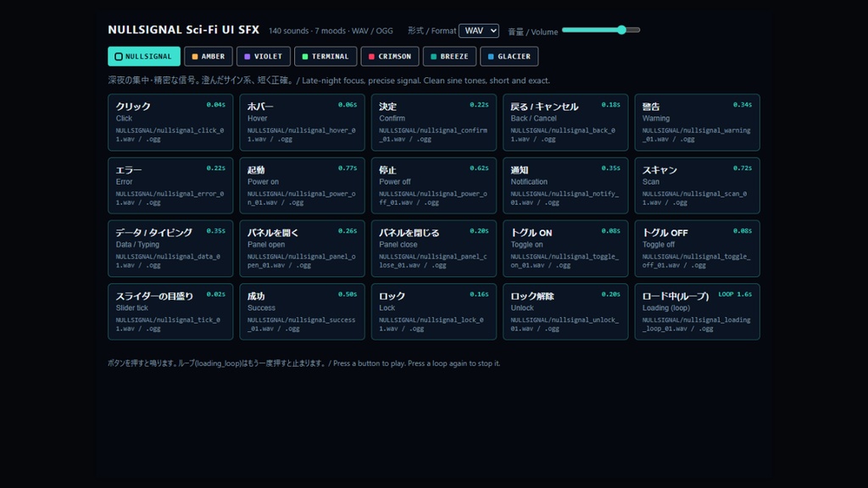Play the Unlock sound card
The height and width of the screenshot is (488, 868).
(565, 312)
